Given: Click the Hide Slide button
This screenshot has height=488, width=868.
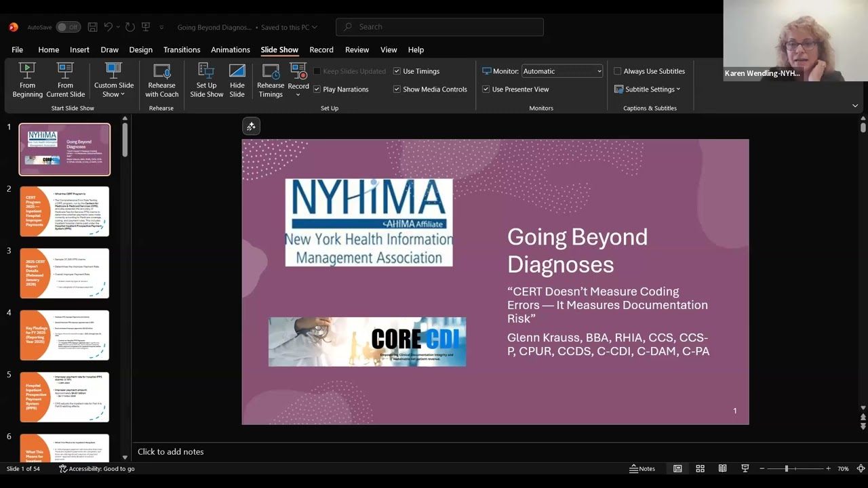Looking at the screenshot, I should coord(237,80).
